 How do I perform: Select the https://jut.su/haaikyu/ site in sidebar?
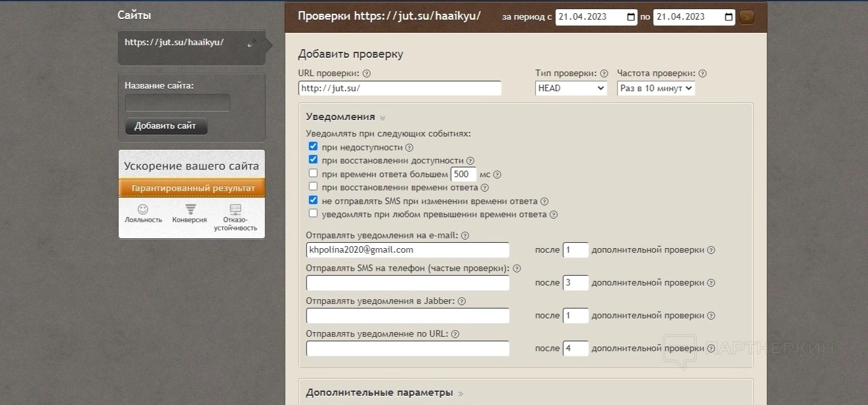(x=175, y=43)
